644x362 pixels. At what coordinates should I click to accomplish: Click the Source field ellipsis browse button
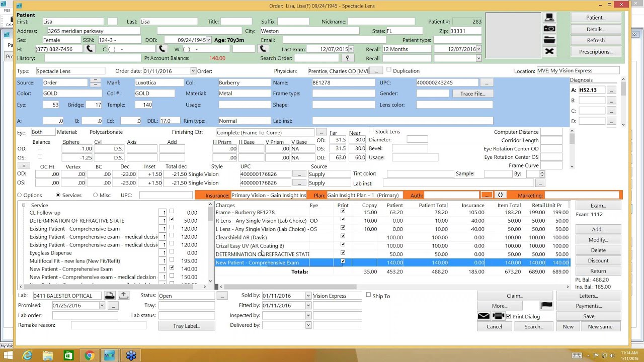[x=95, y=82]
